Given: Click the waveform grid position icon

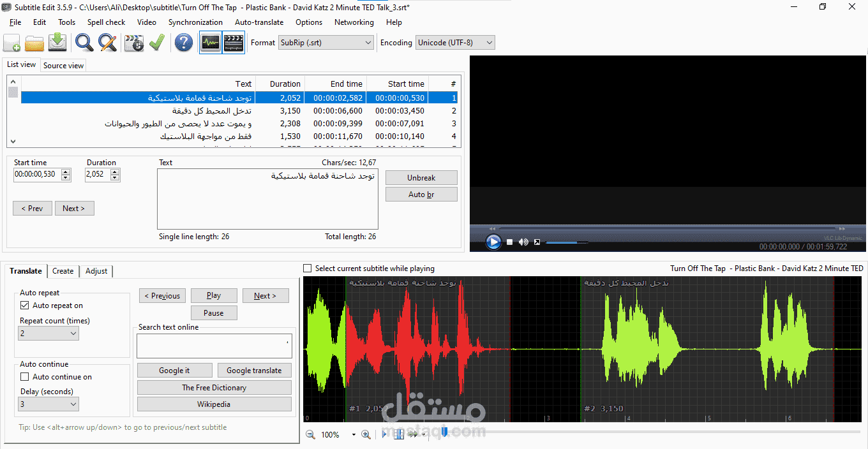Looking at the screenshot, I should pyautogui.click(x=399, y=434).
